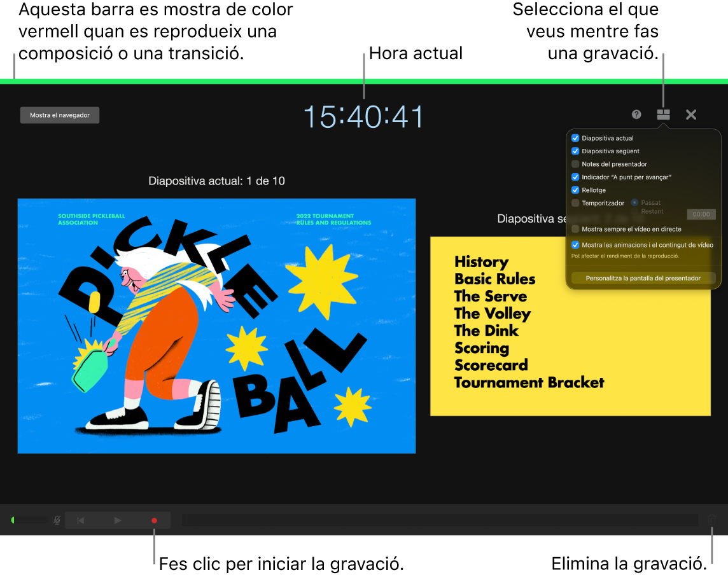The width and height of the screenshot is (728, 575).
Task: Click the recording timeline track
Action: (440, 520)
